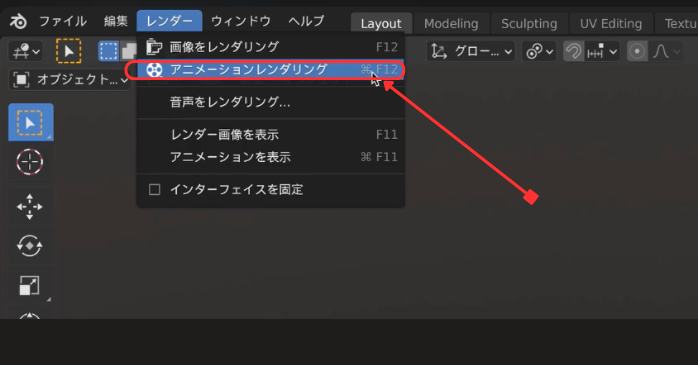
Task: Enable インターフェイスを固定 checkbox
Action: pyautogui.click(x=154, y=190)
